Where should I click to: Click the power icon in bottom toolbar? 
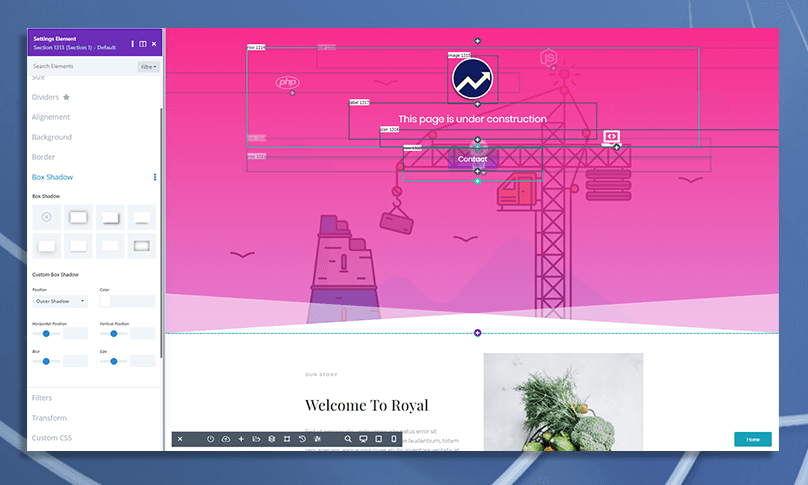[x=211, y=439]
